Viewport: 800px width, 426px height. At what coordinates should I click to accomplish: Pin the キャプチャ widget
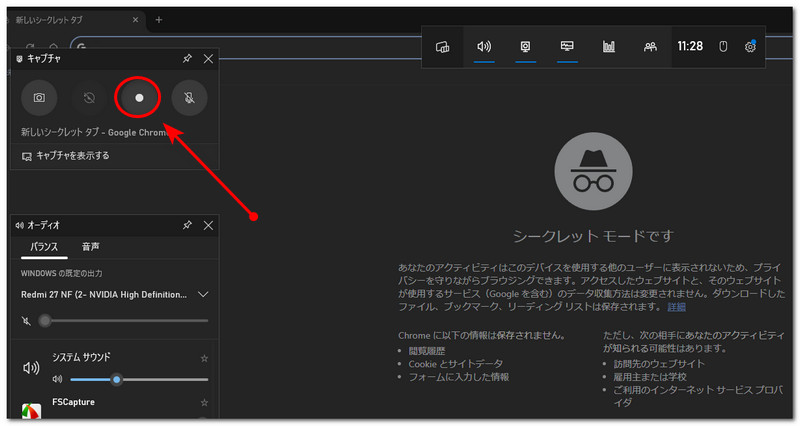pos(187,59)
